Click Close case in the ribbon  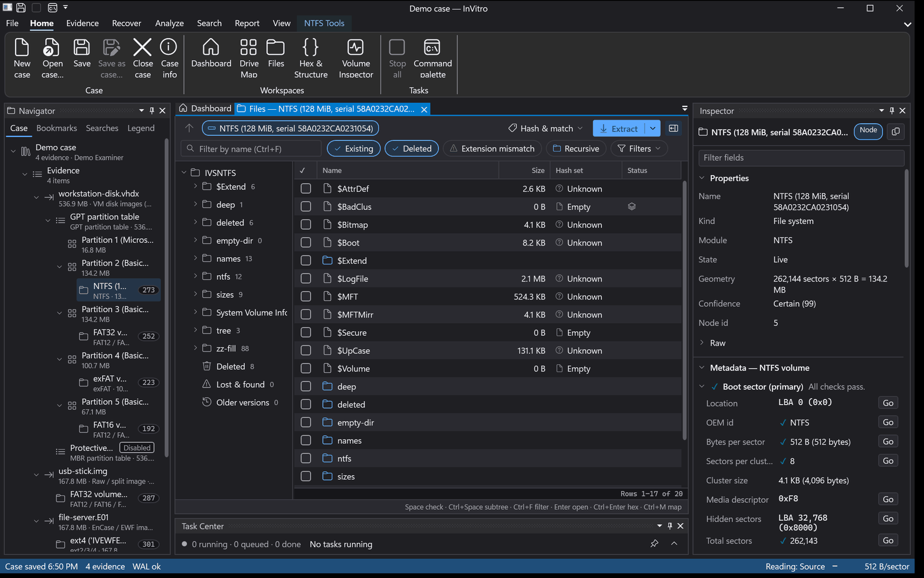coord(143,58)
